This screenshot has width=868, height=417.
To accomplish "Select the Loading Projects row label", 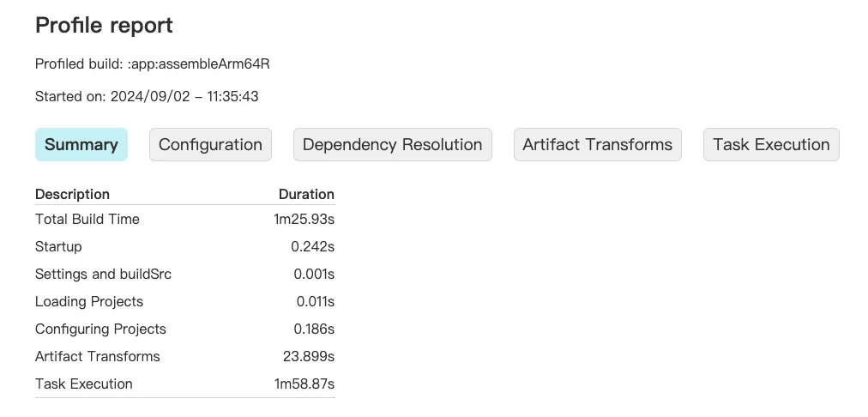I will [89, 302].
